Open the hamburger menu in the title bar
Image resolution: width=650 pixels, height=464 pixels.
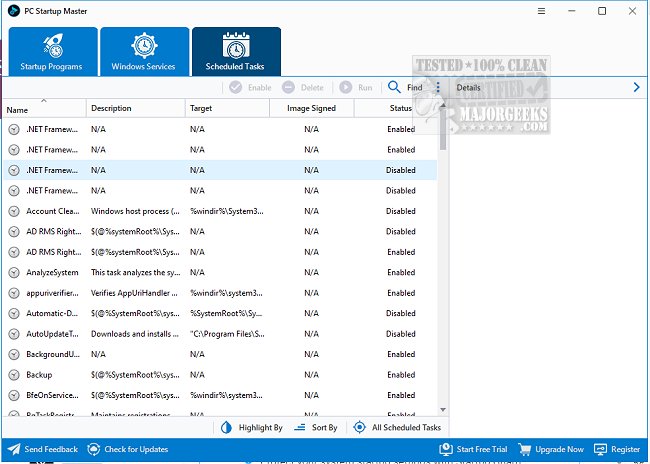click(x=541, y=11)
